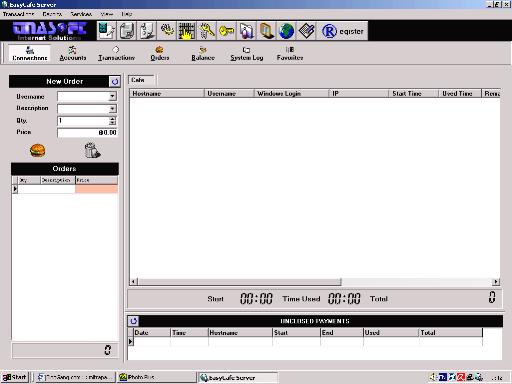Screen dimensions: 512x384
Task: Click the trash can delete-order icon
Action: (92, 150)
